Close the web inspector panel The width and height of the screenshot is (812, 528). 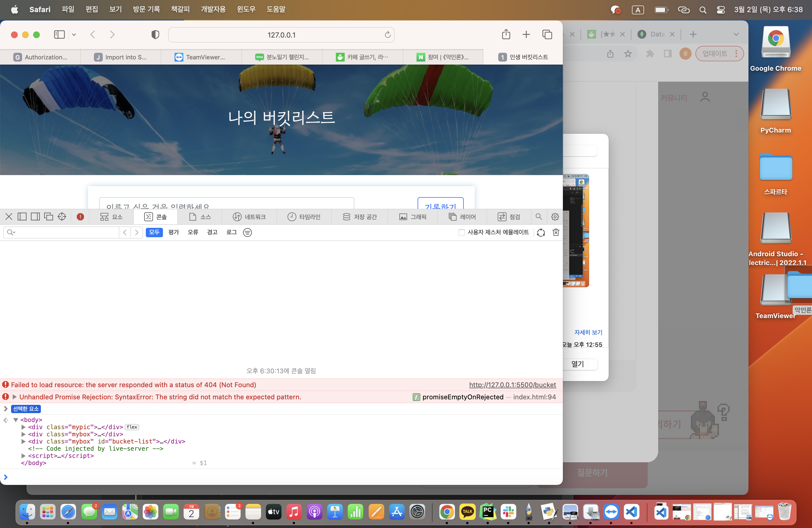pyautogui.click(x=9, y=217)
